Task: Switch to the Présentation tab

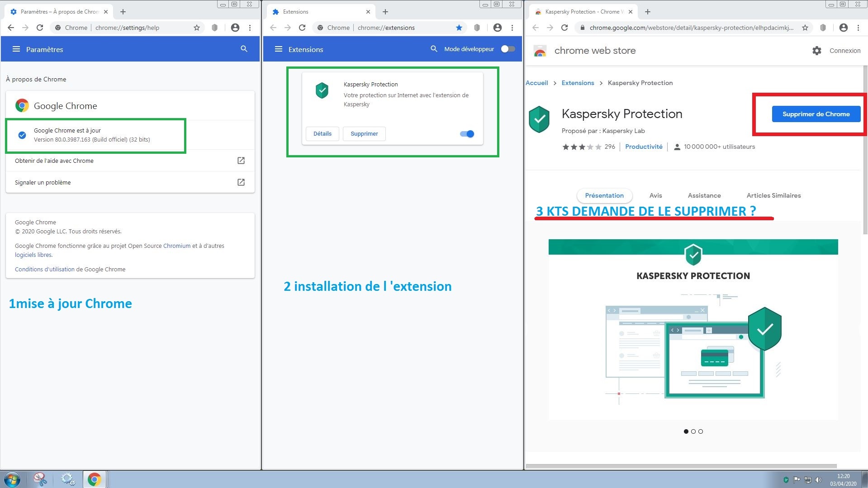Action: point(604,195)
